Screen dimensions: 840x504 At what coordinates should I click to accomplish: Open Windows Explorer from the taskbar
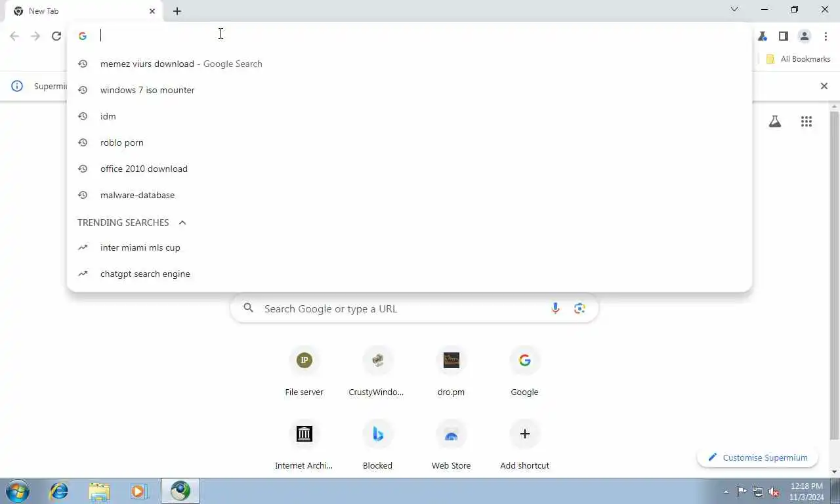[99, 491]
